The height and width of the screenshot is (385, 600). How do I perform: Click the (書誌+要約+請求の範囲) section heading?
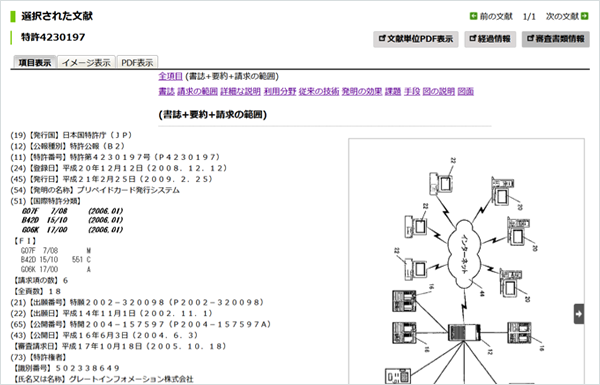213,115
